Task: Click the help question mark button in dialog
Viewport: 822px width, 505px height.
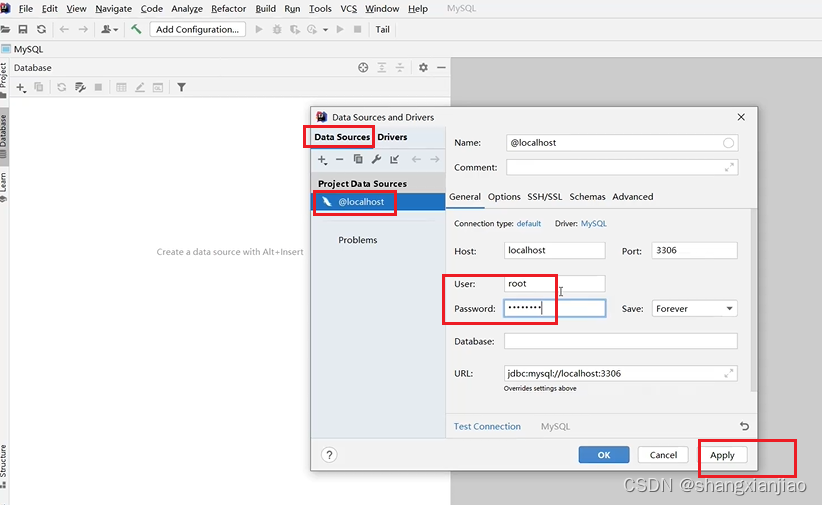Action: [x=329, y=455]
